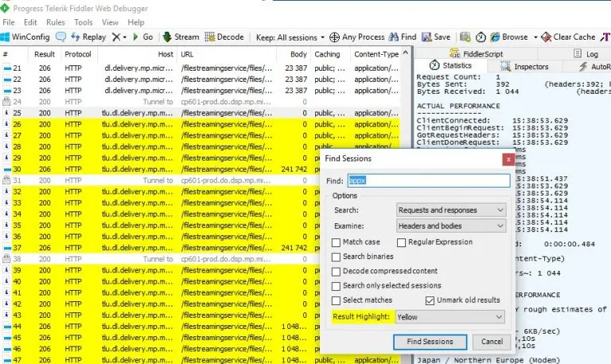Image resolution: width=611 pixels, height=364 pixels.
Task: Click Clear Cache in toolbar
Action: (569, 37)
